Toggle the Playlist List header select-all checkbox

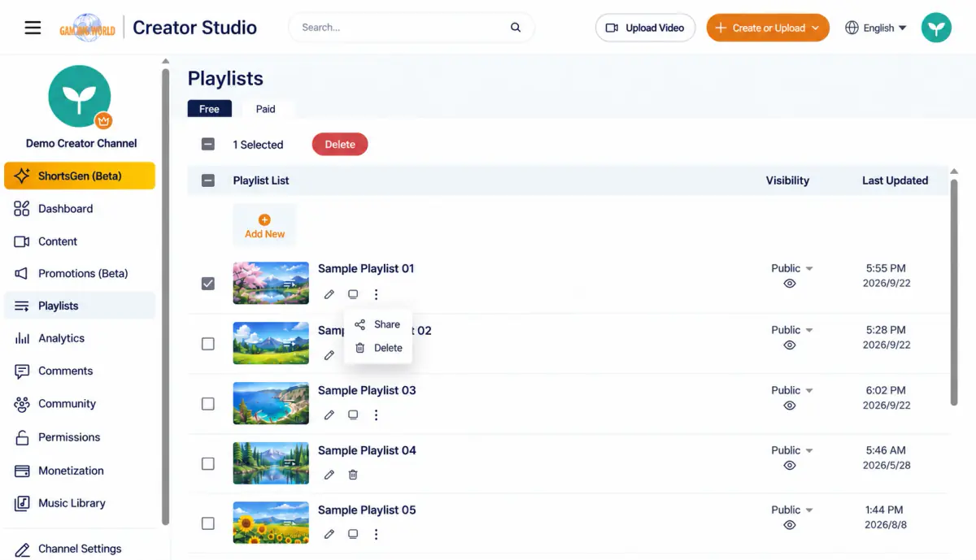208,180
